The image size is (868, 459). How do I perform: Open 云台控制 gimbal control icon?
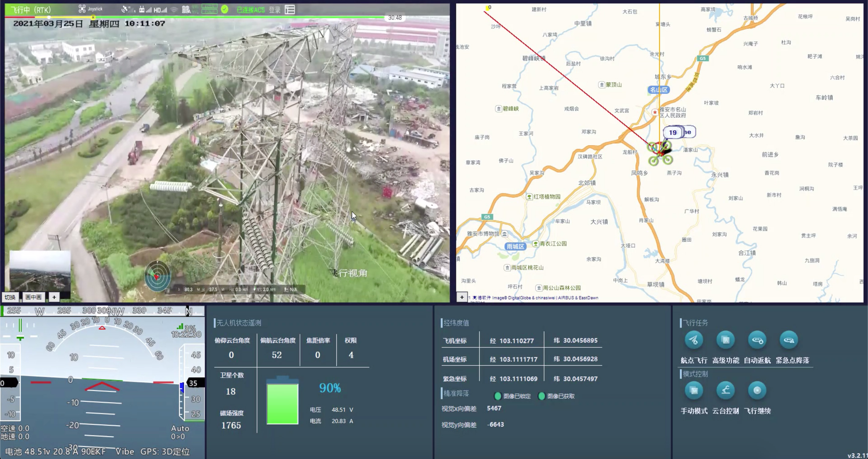pyautogui.click(x=725, y=390)
